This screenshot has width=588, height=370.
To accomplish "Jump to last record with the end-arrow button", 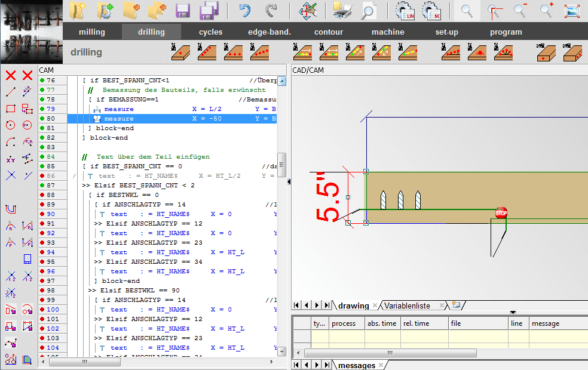I will click(326, 305).
